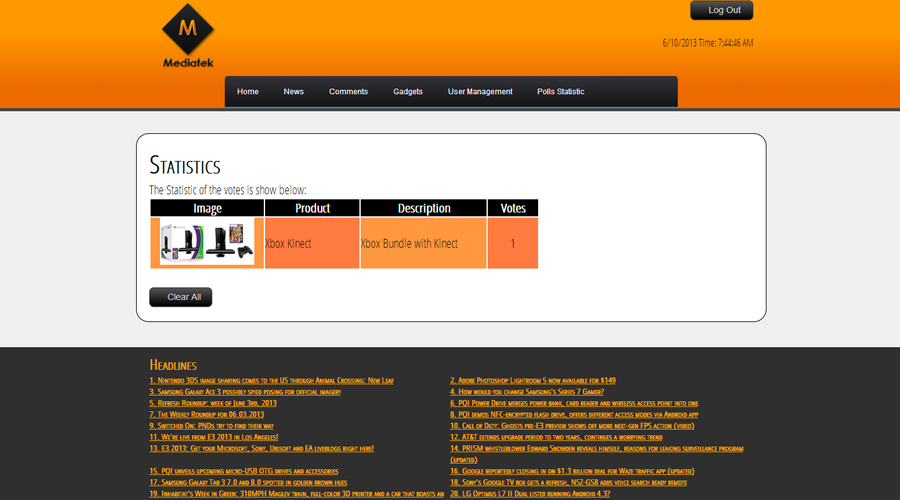This screenshot has width=900, height=500.
Task: Click the Headlines section heading
Action: click(173, 365)
